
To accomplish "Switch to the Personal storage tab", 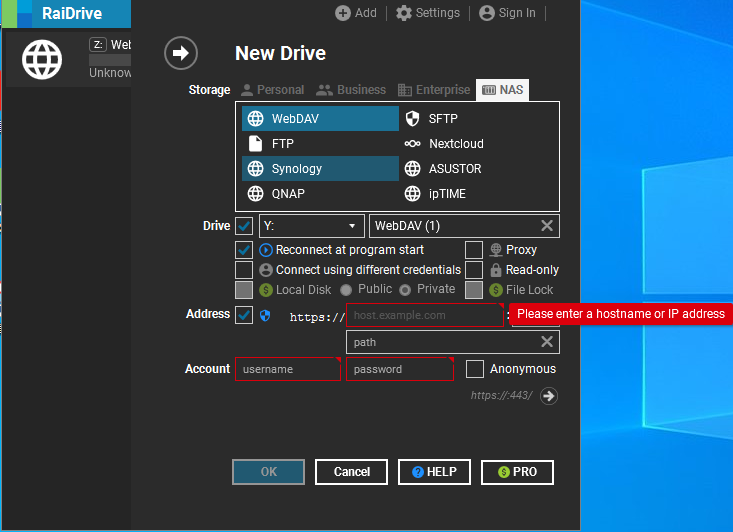I will (272, 90).
